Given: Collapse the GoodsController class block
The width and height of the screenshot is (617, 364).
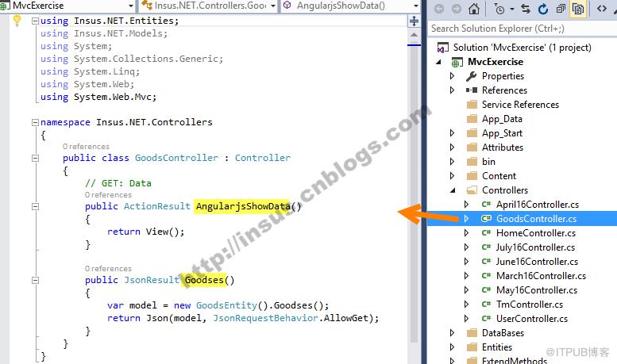Looking at the screenshot, I should (35, 158).
